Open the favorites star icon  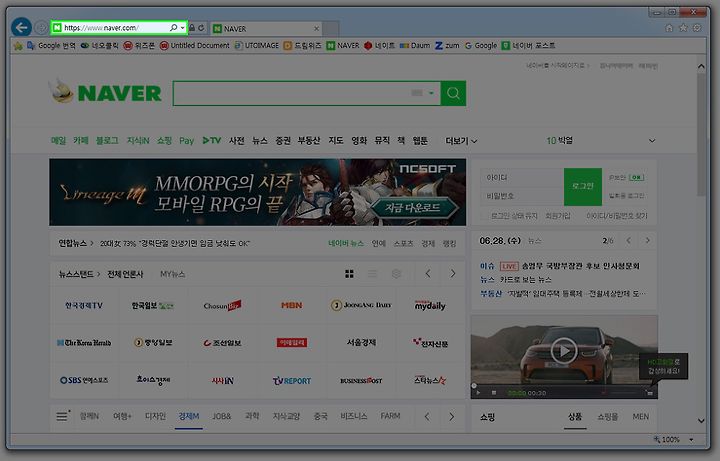[683, 28]
